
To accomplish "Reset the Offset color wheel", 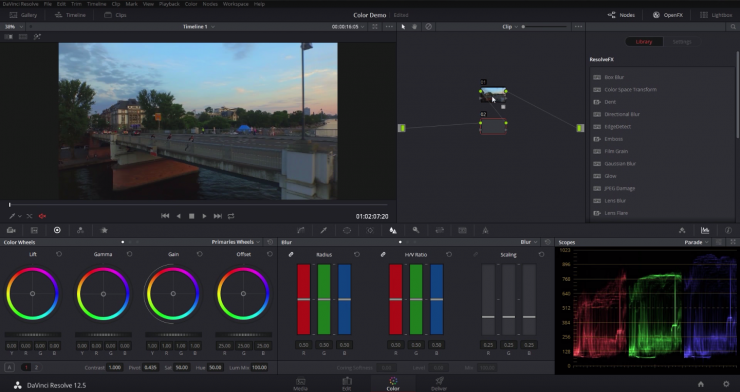I will click(269, 254).
